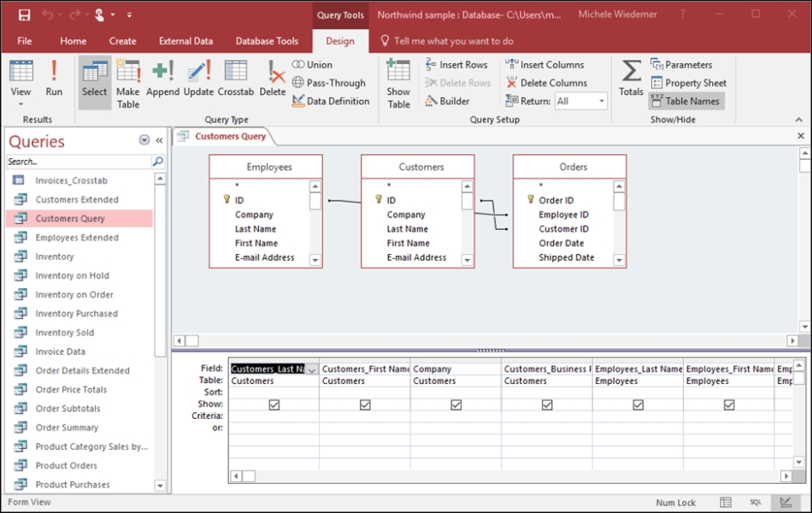Select the Delete query type
This screenshot has width=812, height=513.
click(273, 79)
